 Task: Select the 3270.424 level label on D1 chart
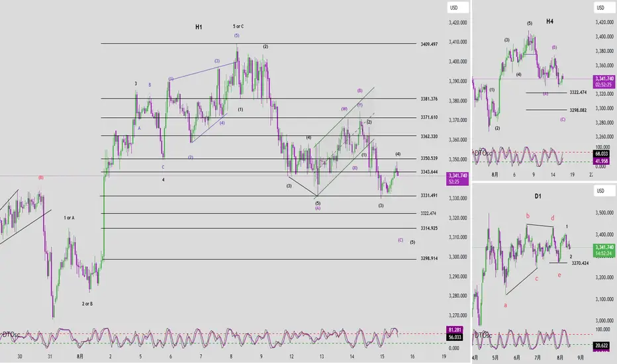[580, 263]
